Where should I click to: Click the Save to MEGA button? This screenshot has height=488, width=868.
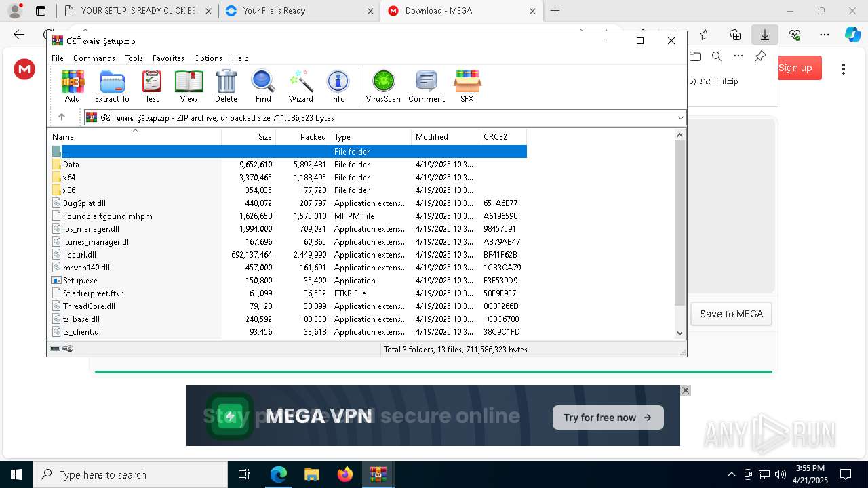731,314
